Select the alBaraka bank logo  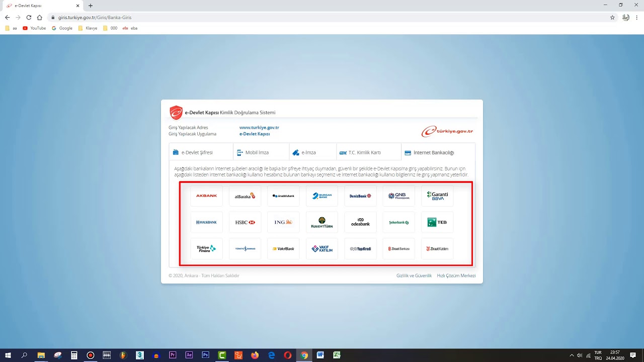(245, 196)
